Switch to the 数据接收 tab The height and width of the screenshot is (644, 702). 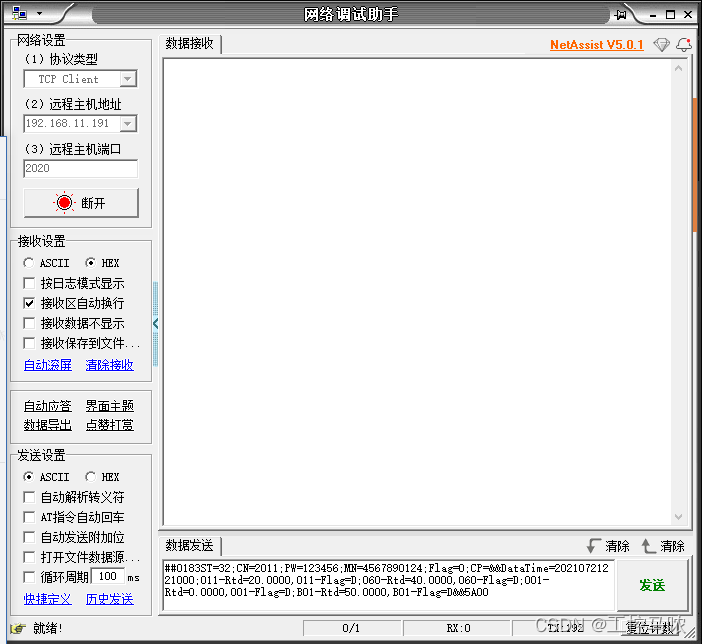pos(190,43)
